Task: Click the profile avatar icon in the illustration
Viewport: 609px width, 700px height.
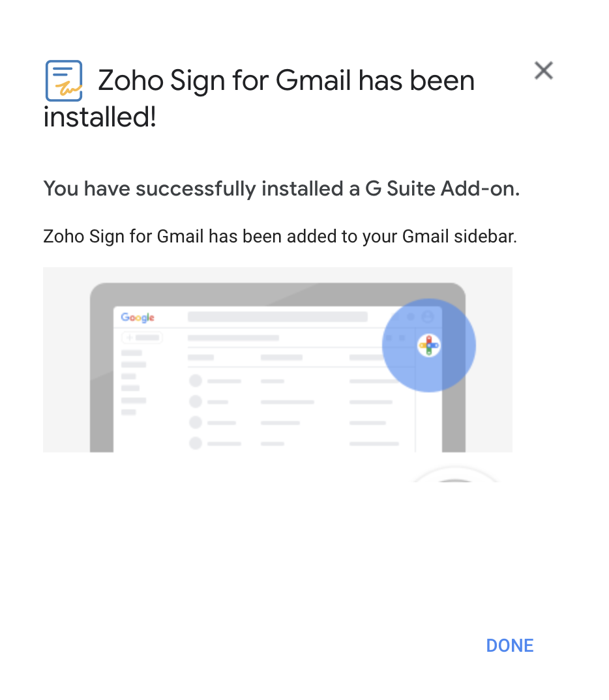Action: click(428, 317)
